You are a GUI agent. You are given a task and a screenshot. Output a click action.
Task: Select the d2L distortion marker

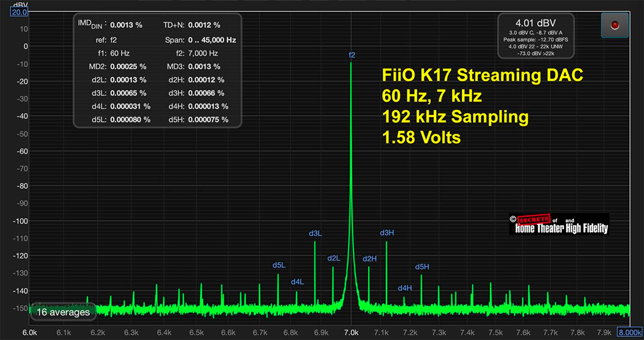334,258
